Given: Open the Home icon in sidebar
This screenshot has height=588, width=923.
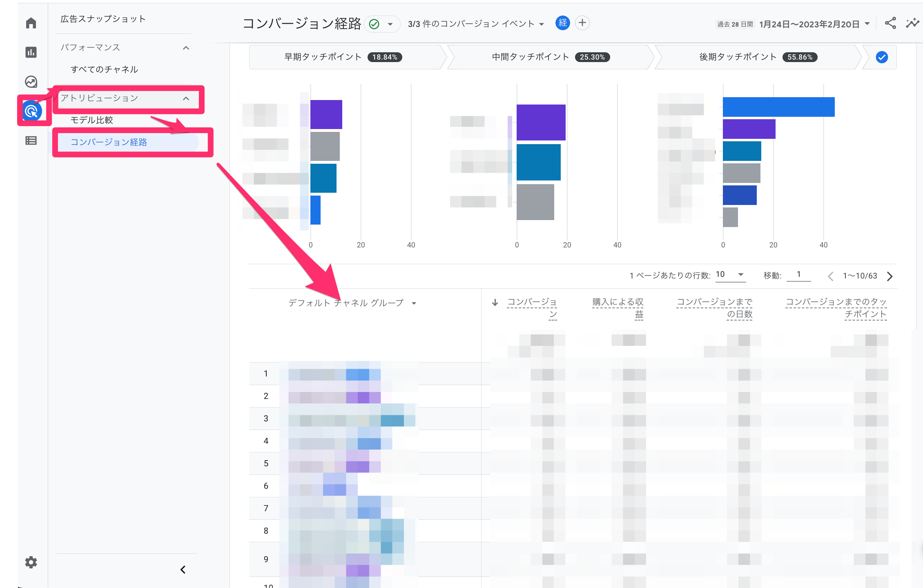Looking at the screenshot, I should pos(31,23).
